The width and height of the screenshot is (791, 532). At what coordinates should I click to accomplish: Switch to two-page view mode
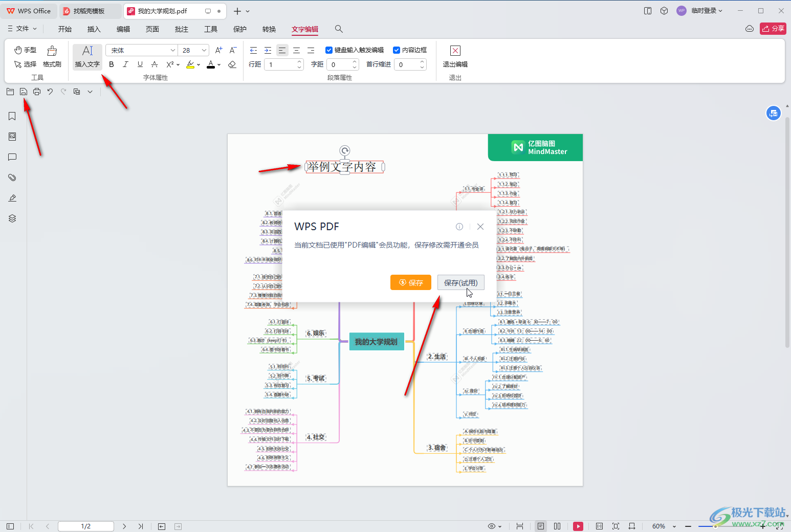click(557, 526)
